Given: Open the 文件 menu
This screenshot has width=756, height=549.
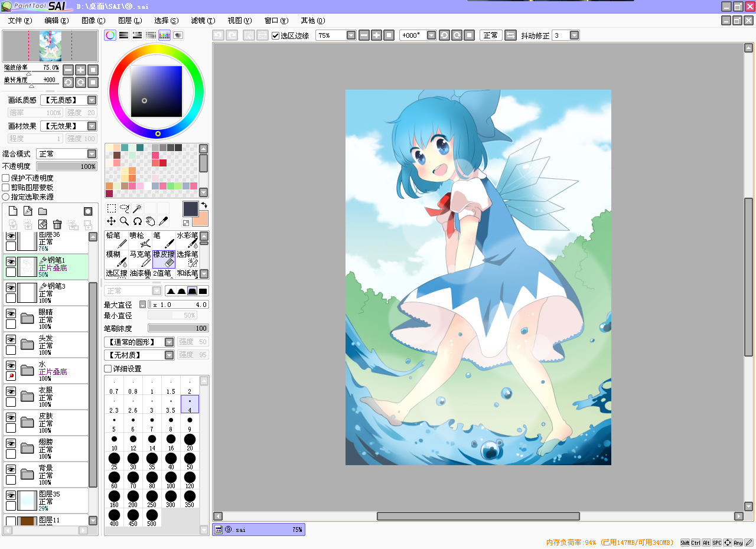Looking at the screenshot, I should (x=20, y=20).
